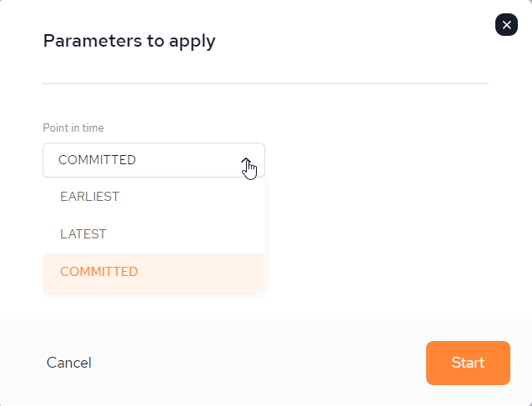
Task: Start with the applied parameters
Action: 468,363
